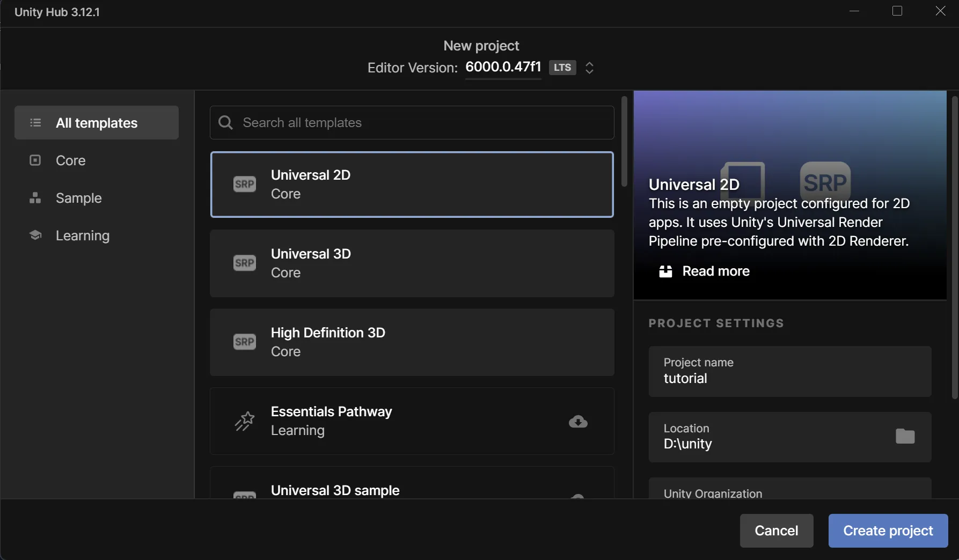Open the editor version switcher arrows
Screen dimensions: 959x560
(x=589, y=68)
